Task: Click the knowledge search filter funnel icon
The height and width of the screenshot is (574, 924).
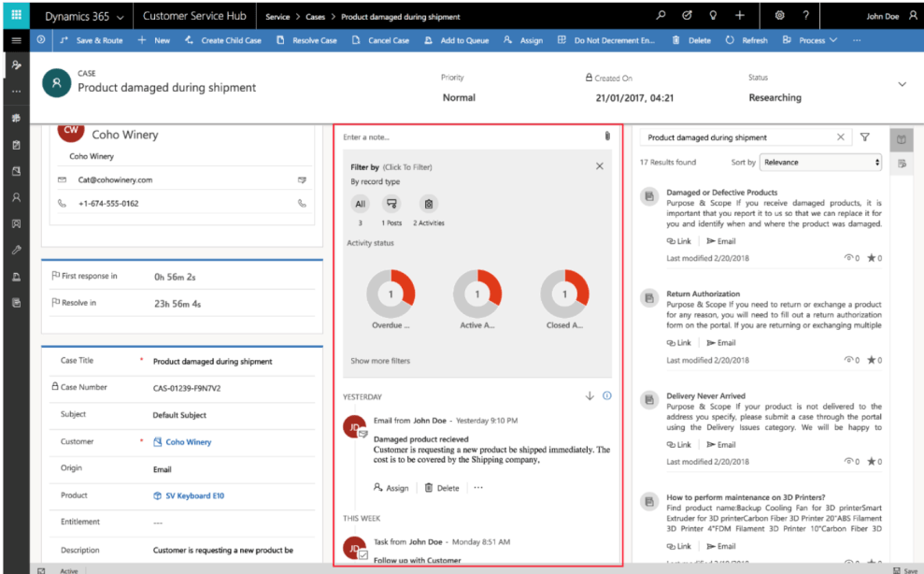Action: tap(864, 136)
